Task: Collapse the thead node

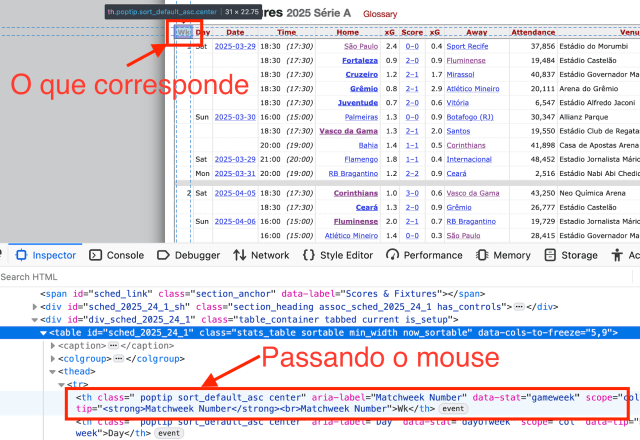Action: click(52, 371)
